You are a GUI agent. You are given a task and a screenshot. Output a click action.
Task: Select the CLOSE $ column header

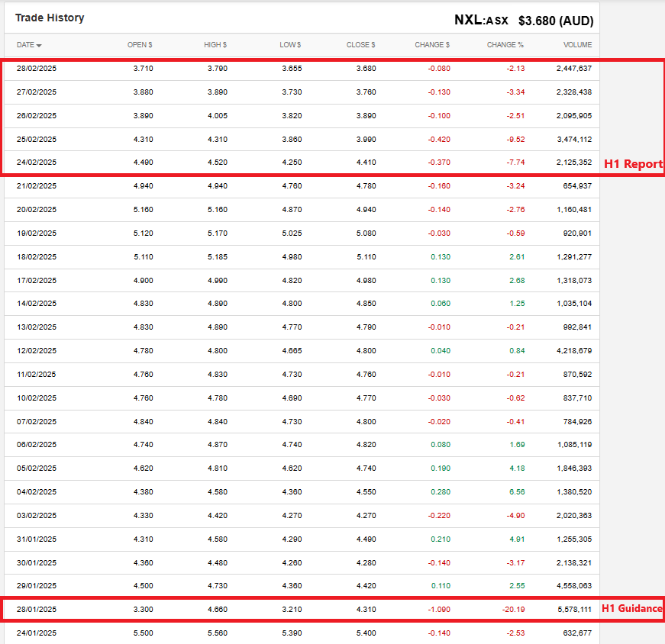point(360,45)
